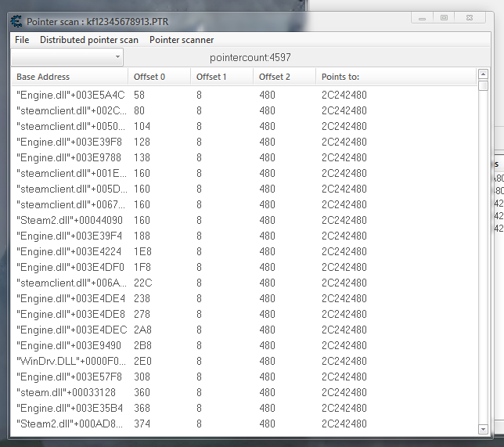Select row "Engine.dll"+003E9490
The height and width of the screenshot is (447, 504).
[x=244, y=345]
